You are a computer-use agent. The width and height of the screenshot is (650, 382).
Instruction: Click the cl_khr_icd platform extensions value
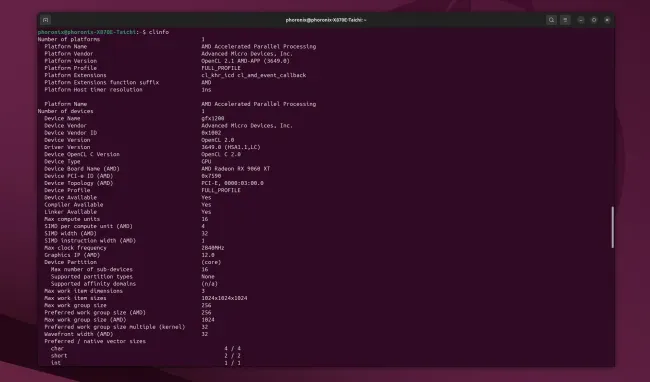click(x=253, y=75)
